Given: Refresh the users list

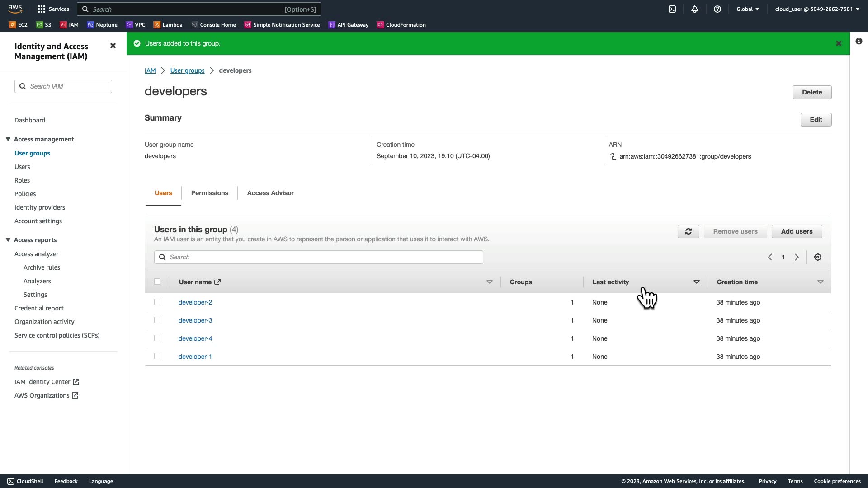Looking at the screenshot, I should [x=688, y=231].
